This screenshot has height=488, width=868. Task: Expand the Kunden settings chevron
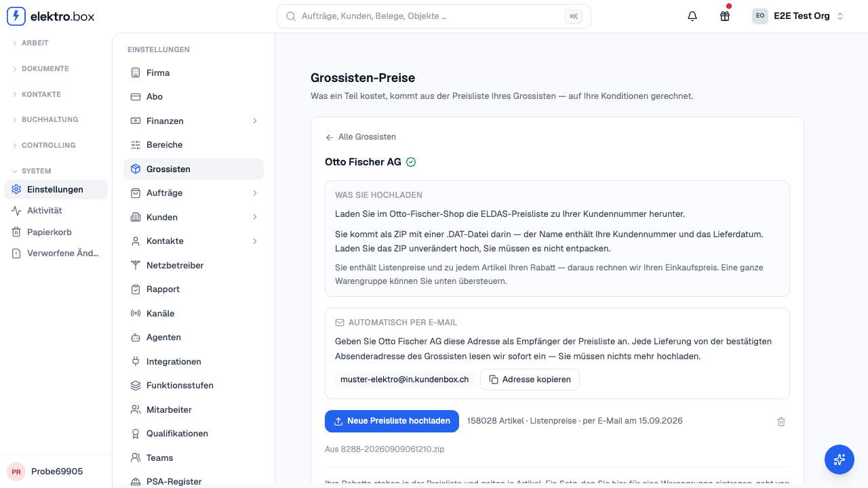(255, 217)
